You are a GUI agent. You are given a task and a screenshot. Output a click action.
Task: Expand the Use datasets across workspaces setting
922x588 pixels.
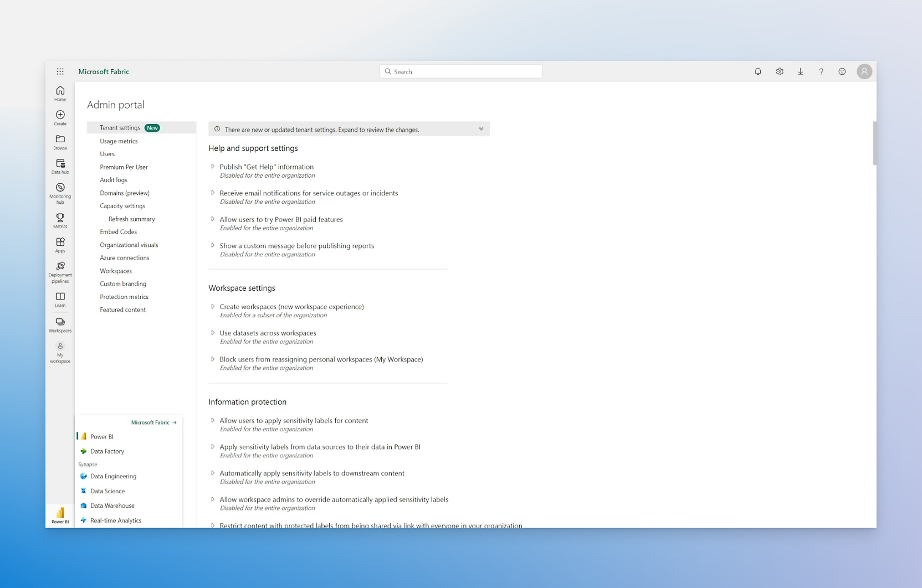tap(213, 333)
